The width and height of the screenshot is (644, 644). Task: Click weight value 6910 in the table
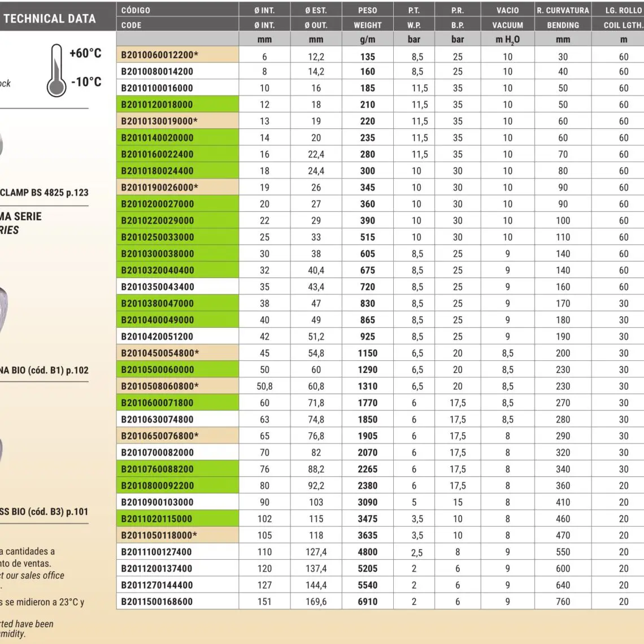click(367, 602)
